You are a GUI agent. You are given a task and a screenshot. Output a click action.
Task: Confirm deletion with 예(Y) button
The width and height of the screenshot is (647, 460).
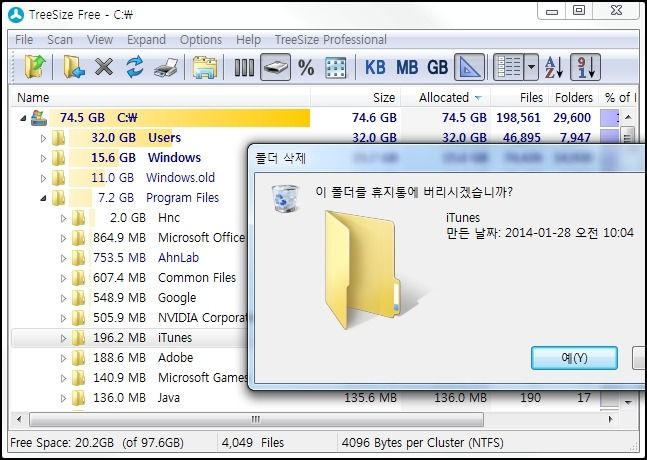tap(574, 358)
